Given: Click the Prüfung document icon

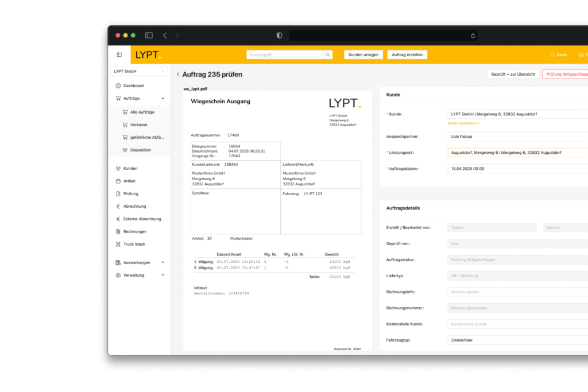Looking at the screenshot, I should (118, 194).
